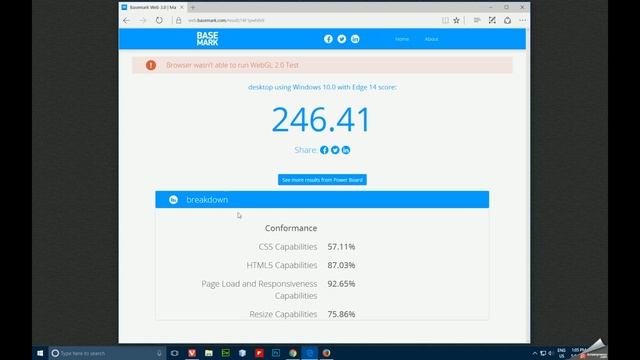Viewport: 640px width, 360px height.
Task: Open Twitter link in blue header
Action: (x=342, y=39)
